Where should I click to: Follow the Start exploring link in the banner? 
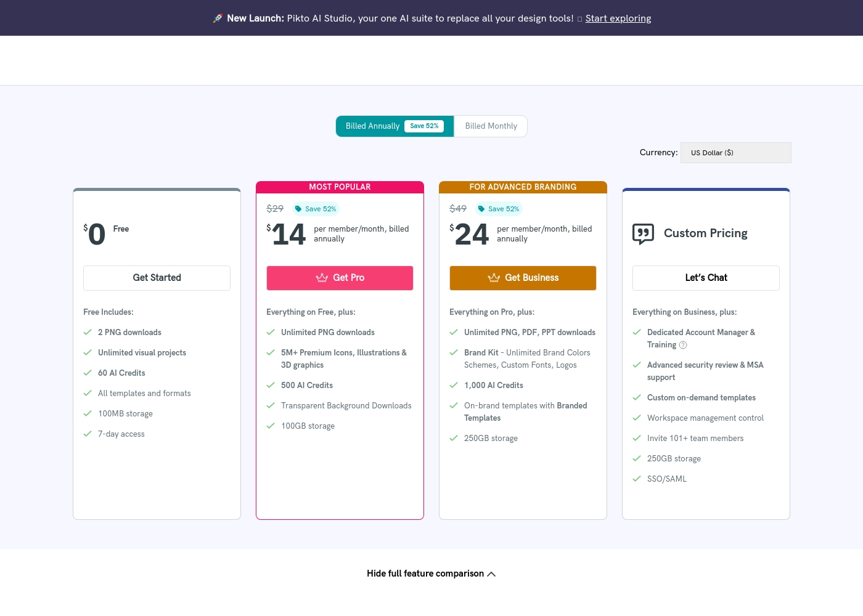pyautogui.click(x=618, y=18)
